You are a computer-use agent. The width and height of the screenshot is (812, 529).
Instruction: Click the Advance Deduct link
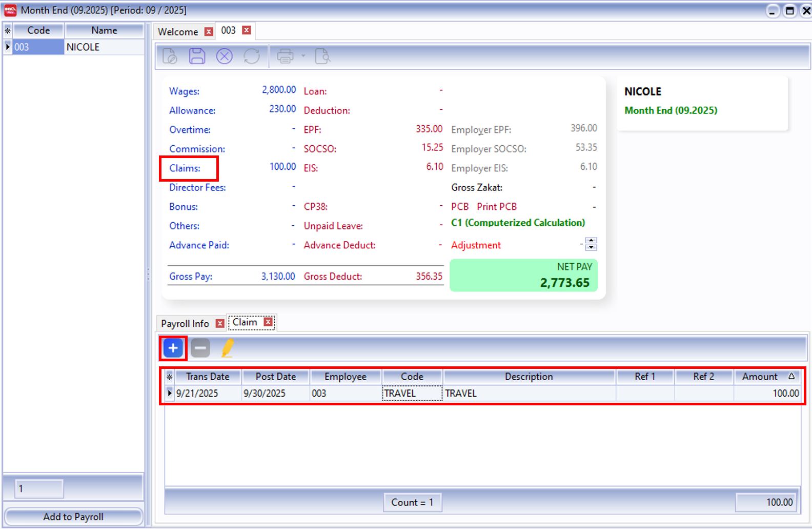pos(339,245)
